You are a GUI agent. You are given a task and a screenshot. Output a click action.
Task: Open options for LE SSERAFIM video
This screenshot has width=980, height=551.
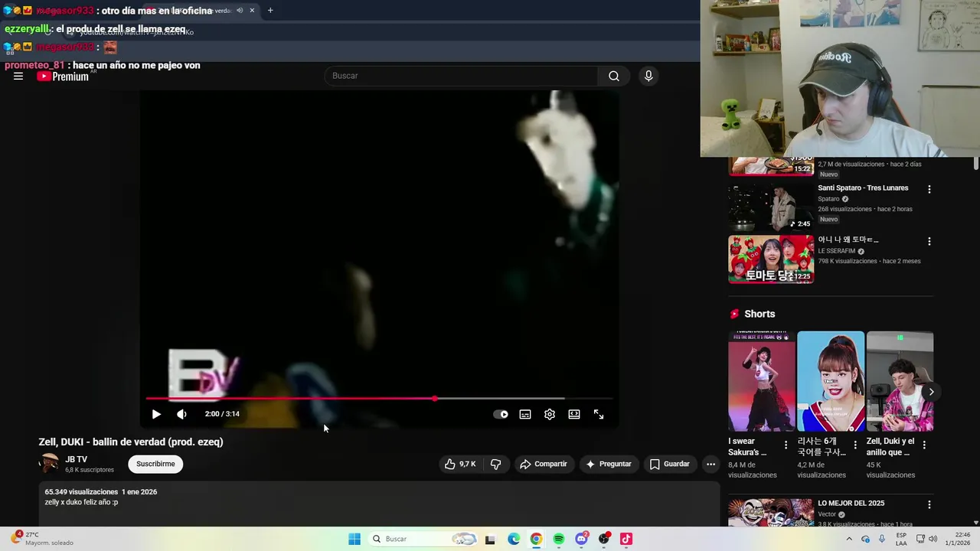[x=929, y=241]
